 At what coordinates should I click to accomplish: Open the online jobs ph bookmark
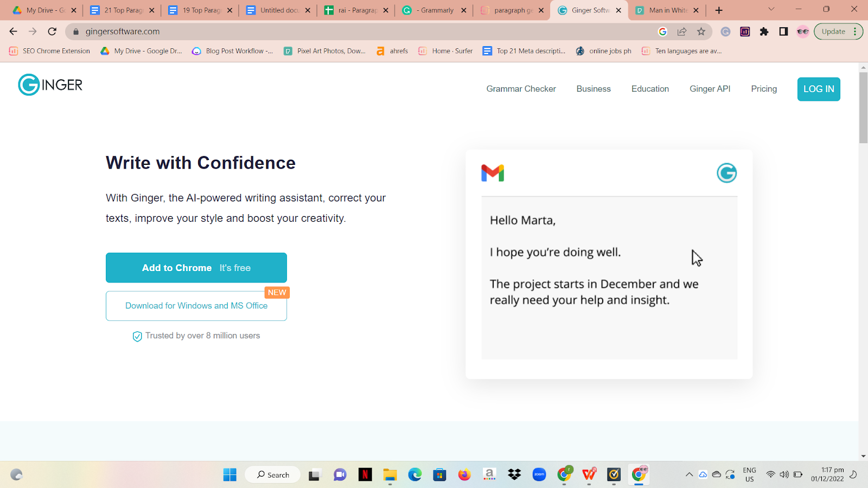[x=604, y=51]
